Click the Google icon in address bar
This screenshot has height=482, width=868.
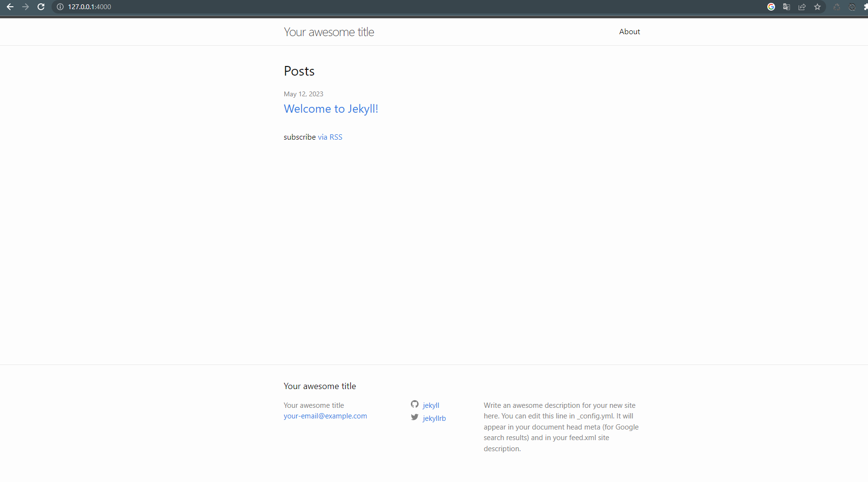771,7
